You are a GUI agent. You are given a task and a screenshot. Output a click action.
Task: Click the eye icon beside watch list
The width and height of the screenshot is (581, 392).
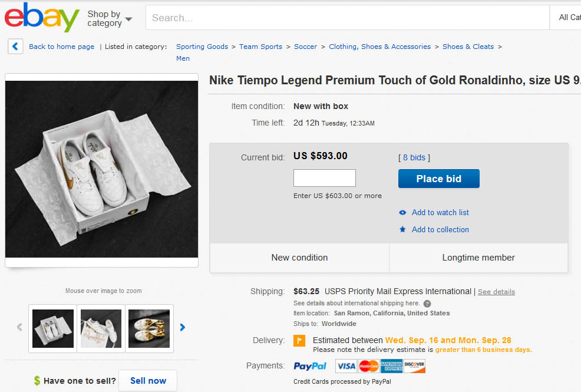(x=402, y=212)
